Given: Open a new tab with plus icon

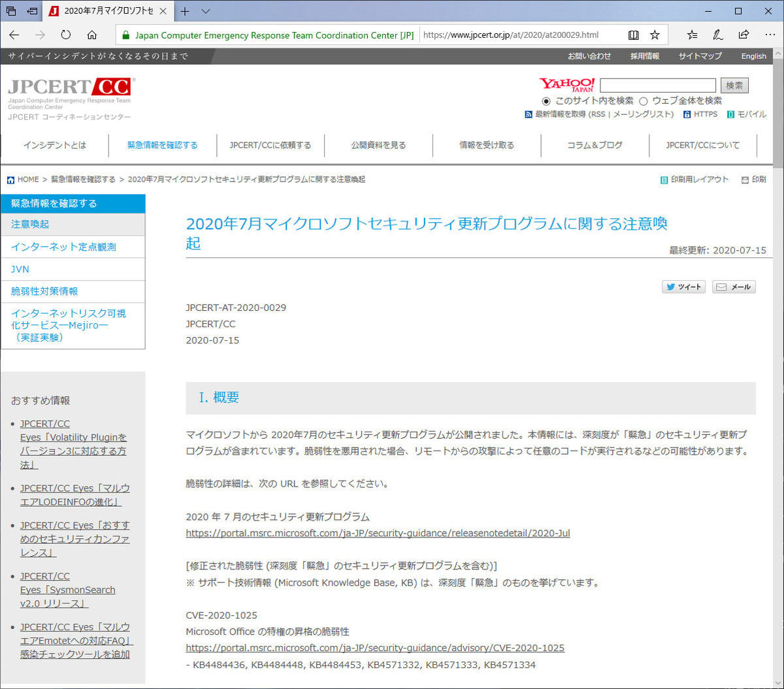Looking at the screenshot, I should click(x=185, y=11).
